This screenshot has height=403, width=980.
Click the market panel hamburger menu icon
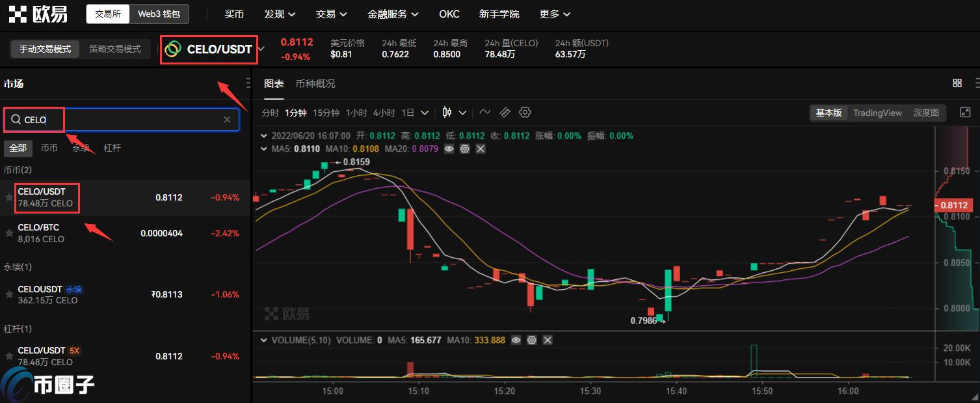pyautogui.click(x=248, y=83)
